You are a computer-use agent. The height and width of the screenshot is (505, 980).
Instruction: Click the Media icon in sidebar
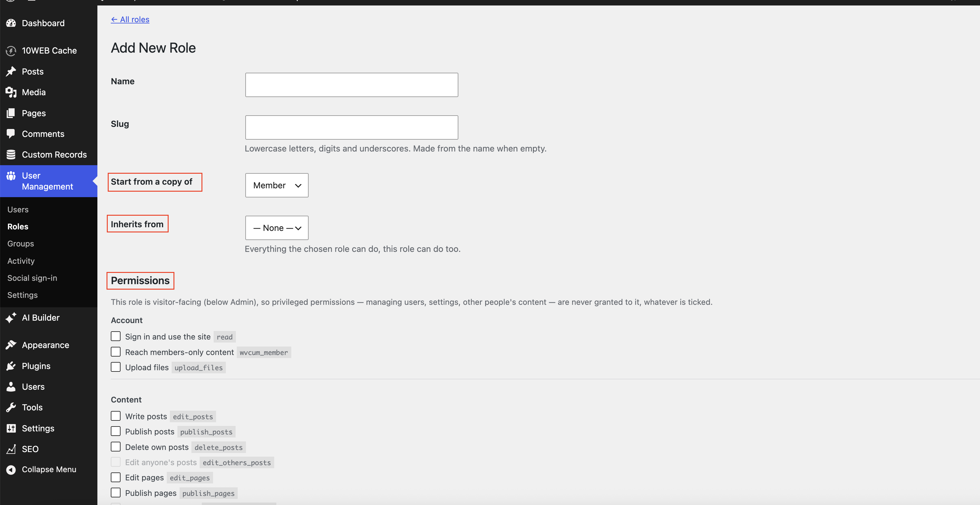point(11,92)
